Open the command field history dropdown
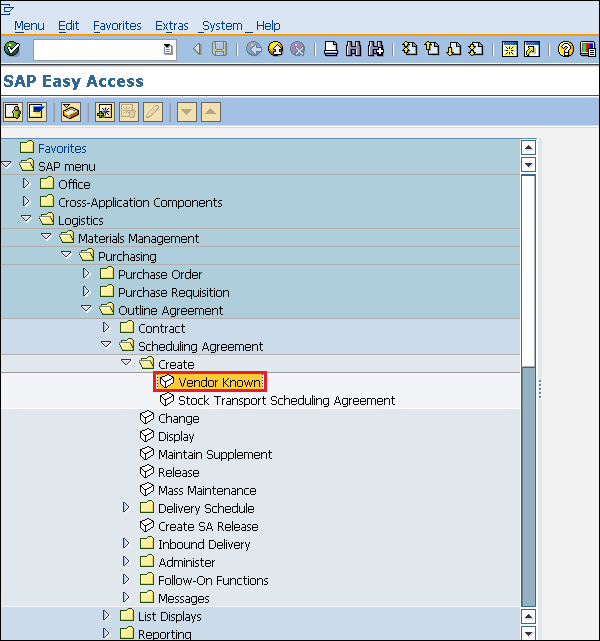The image size is (600, 641). (168, 49)
